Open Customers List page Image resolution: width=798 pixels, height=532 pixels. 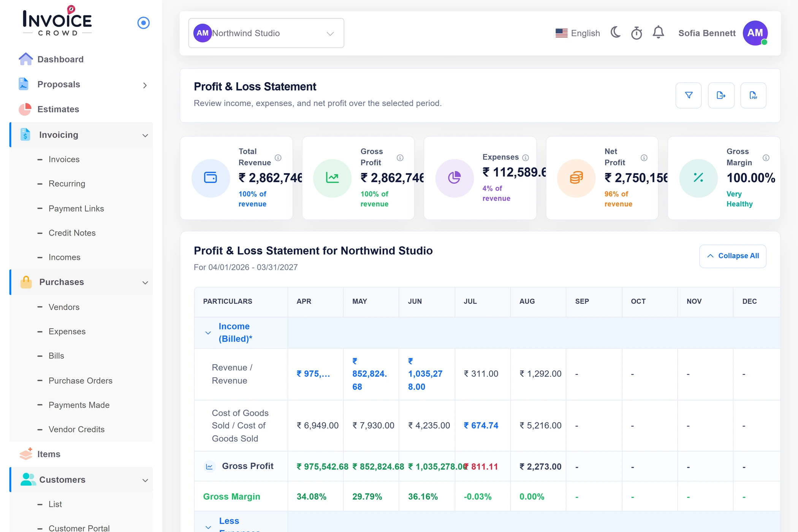tap(55, 504)
